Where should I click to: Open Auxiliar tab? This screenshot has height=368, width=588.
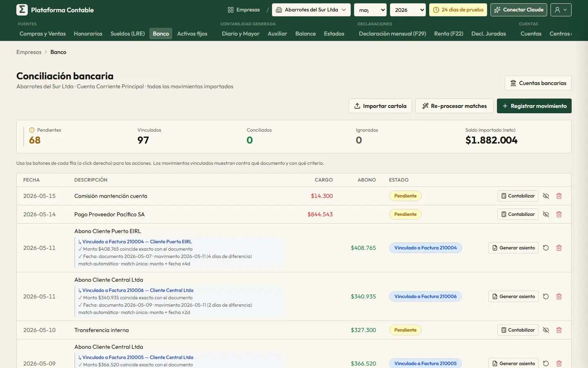point(277,34)
